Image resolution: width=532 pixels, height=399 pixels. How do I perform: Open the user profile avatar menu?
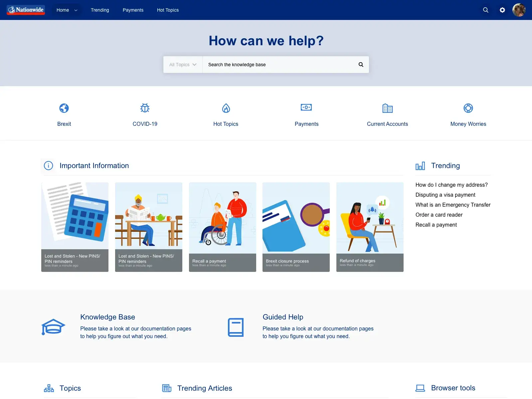519,10
